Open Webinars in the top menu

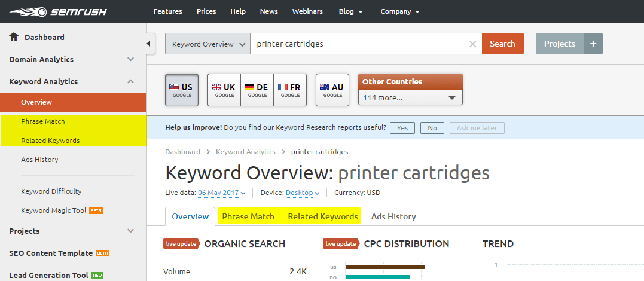[307, 11]
